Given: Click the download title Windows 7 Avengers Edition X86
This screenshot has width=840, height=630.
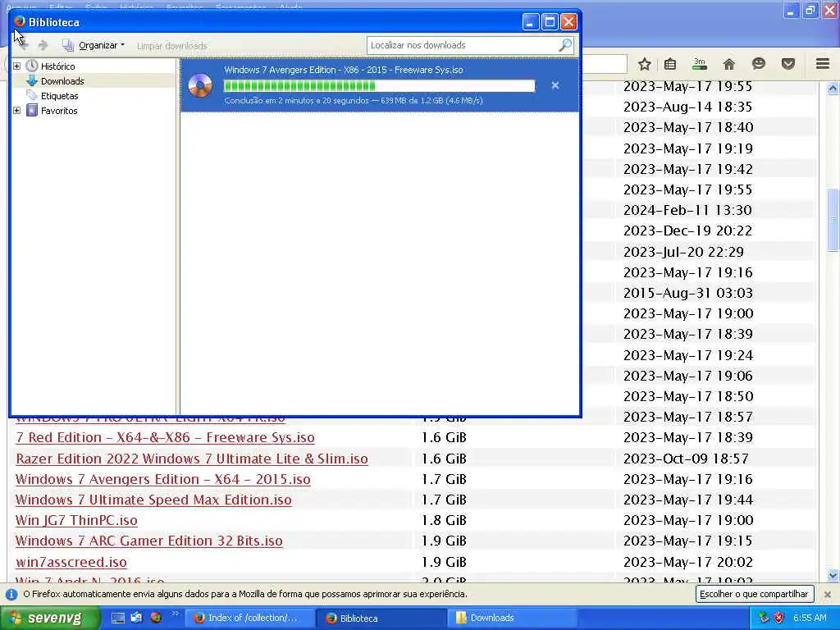Looking at the screenshot, I should coord(344,71).
